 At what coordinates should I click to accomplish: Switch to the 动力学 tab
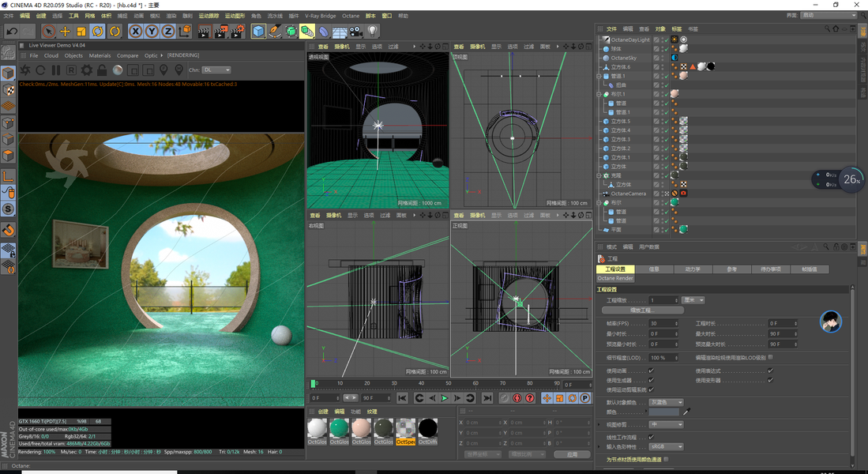(x=693, y=269)
